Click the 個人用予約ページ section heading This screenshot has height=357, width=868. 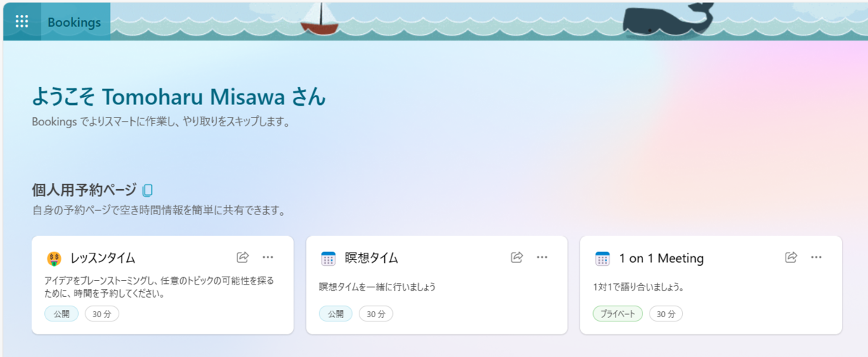tap(84, 190)
